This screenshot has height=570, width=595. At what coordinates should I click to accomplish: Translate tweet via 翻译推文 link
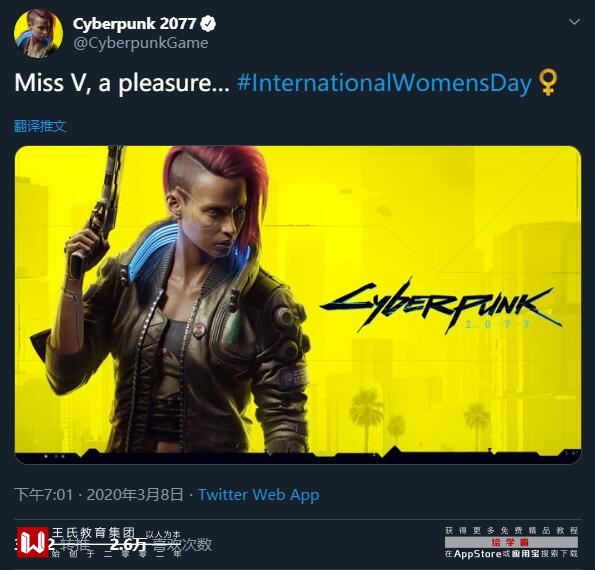[40, 126]
